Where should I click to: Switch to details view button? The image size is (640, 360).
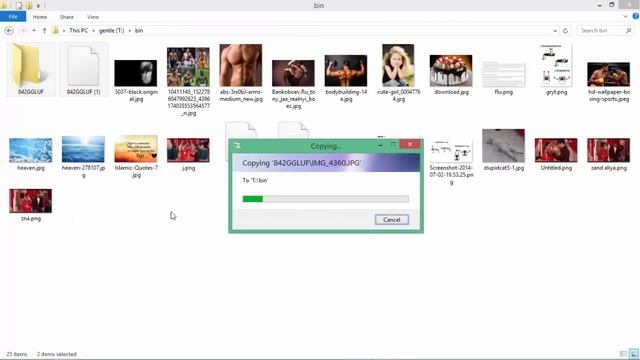[623, 354]
